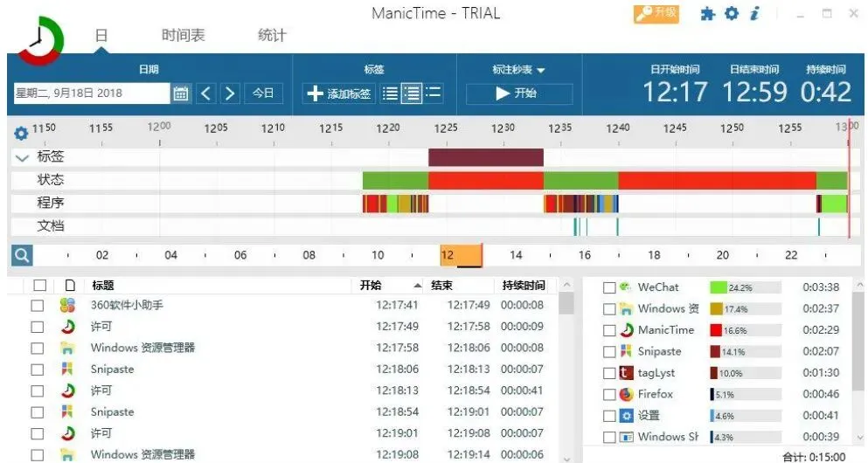Check the 设置 summary checkbox
This screenshot has width=868, height=463.
coord(609,416)
